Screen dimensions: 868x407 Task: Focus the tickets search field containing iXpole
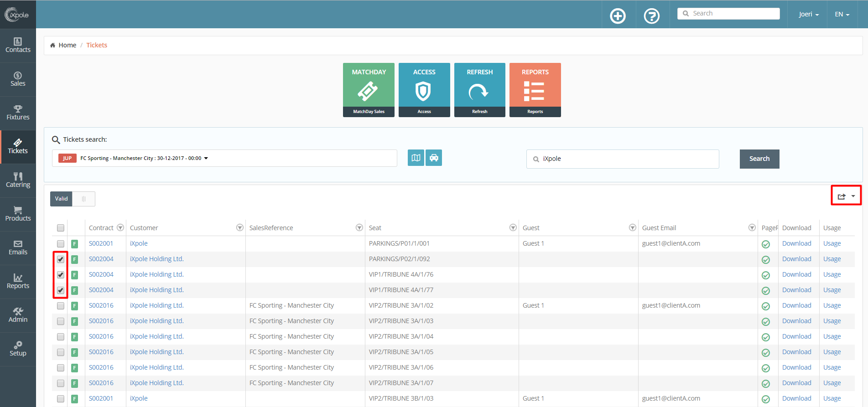(623, 159)
